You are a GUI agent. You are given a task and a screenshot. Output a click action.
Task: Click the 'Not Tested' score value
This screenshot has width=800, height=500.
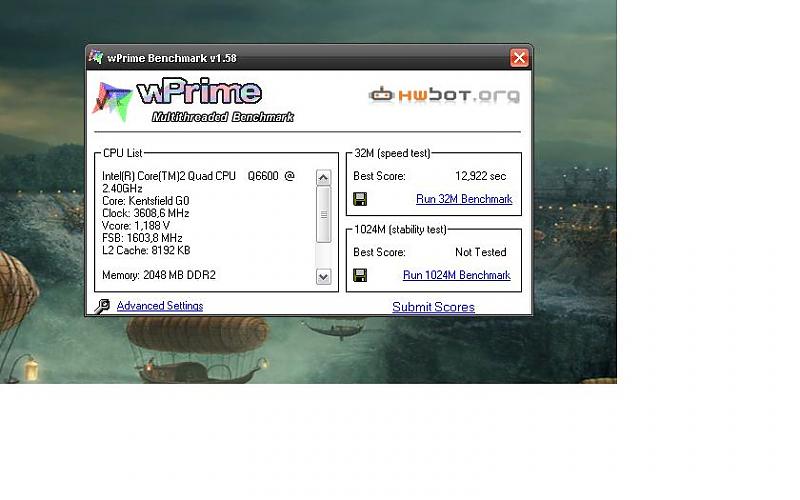(x=481, y=252)
